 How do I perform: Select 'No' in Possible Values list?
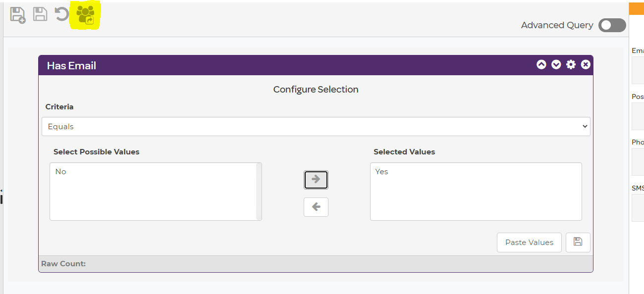tap(61, 172)
